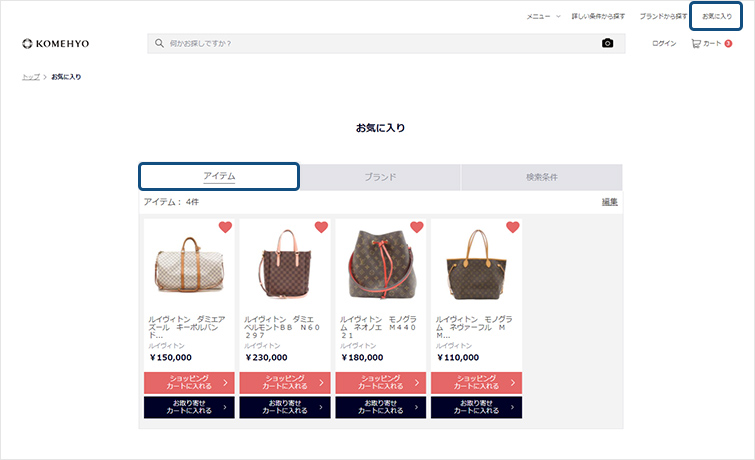Unfavorite the ¥180,000 NeoNoe heart
This screenshot has height=460, width=755.
(x=417, y=227)
